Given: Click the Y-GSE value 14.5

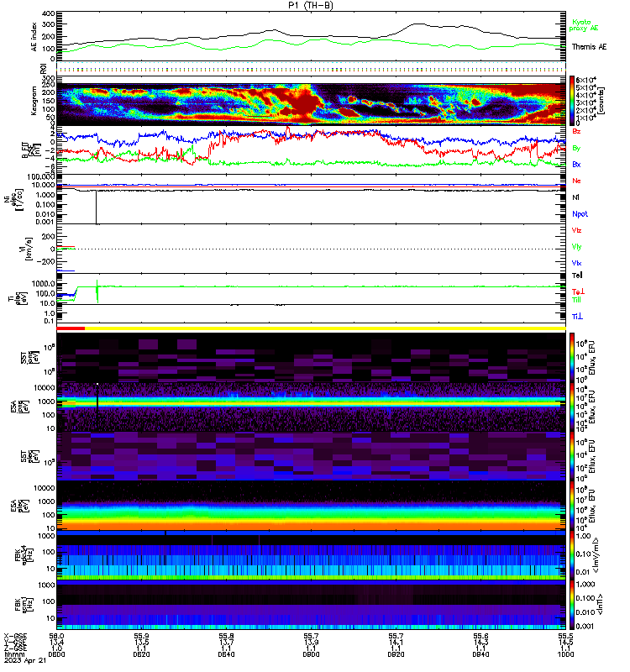Looking at the screenshot, I should [565, 643].
